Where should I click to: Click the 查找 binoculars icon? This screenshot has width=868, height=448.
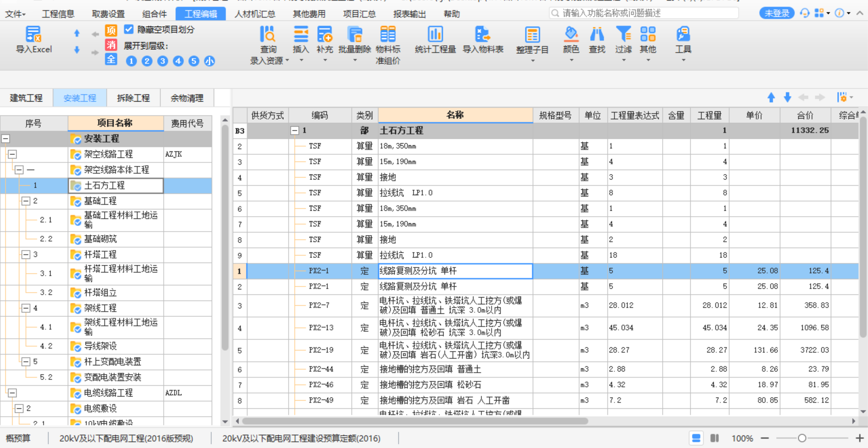[x=597, y=34]
